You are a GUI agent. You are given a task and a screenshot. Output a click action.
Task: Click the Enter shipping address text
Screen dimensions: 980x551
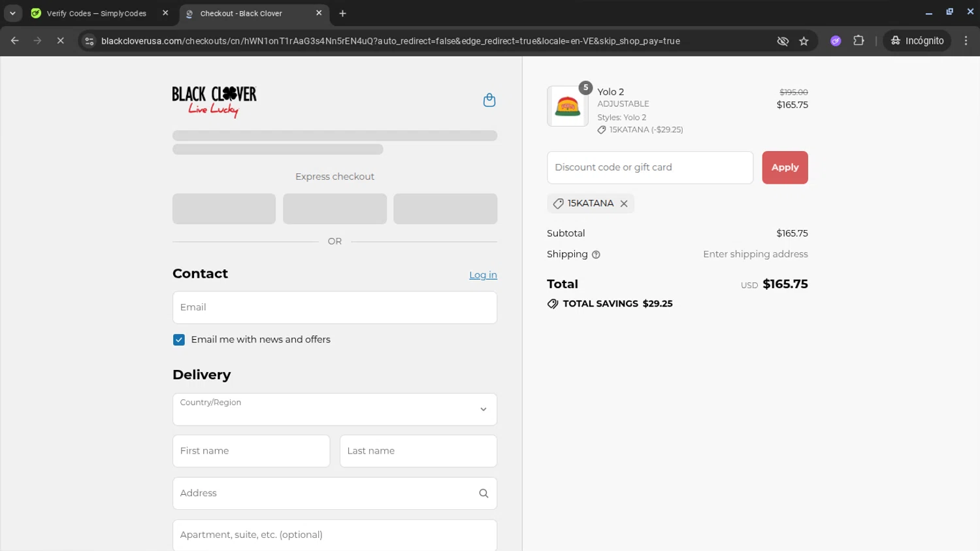click(x=755, y=254)
